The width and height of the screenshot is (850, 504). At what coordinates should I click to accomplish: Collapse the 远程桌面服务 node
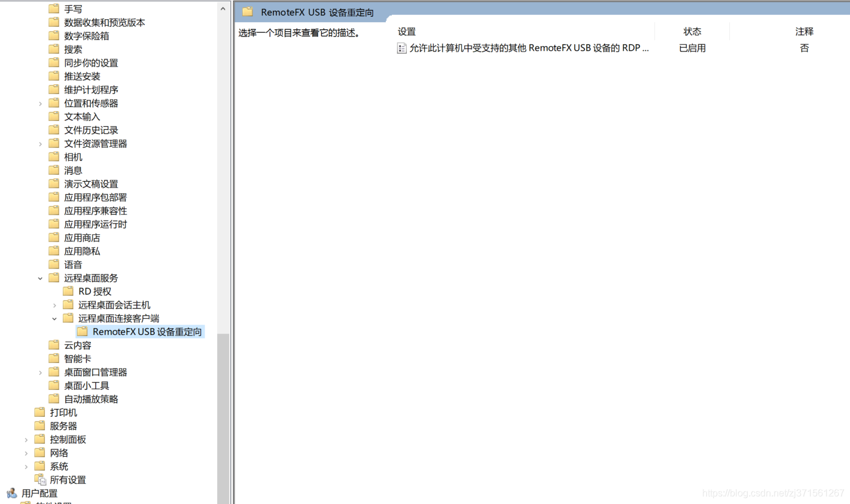point(40,278)
